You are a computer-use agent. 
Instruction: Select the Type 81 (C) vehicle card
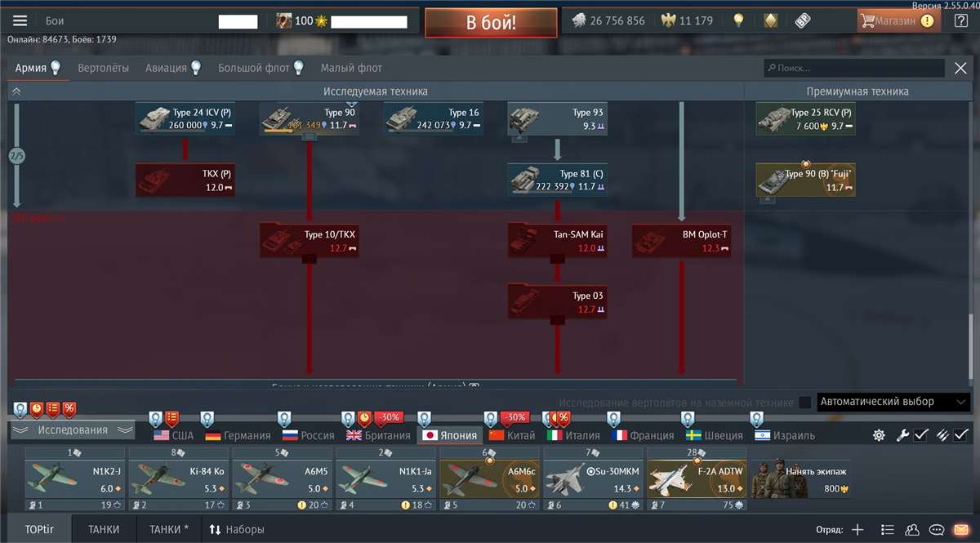pyautogui.click(x=557, y=180)
